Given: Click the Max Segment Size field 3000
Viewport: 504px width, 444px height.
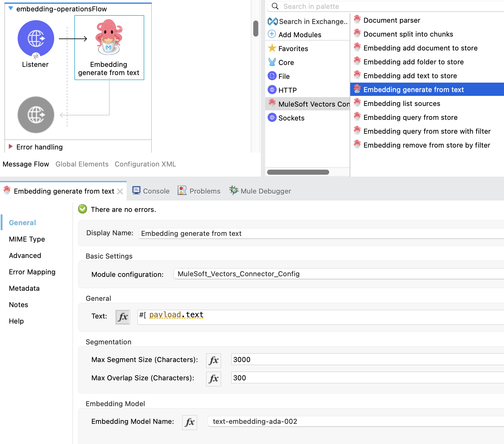Looking at the screenshot, I should pyautogui.click(x=368, y=359).
